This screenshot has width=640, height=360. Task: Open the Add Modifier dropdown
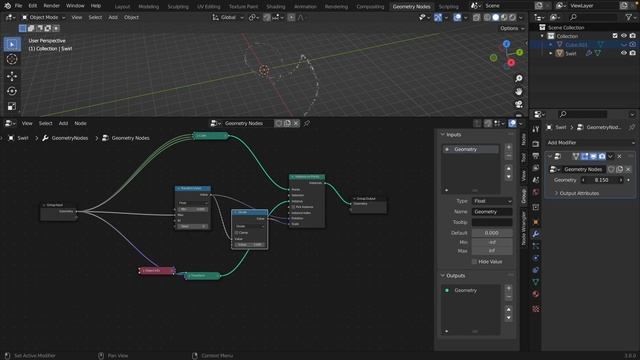tap(590, 142)
